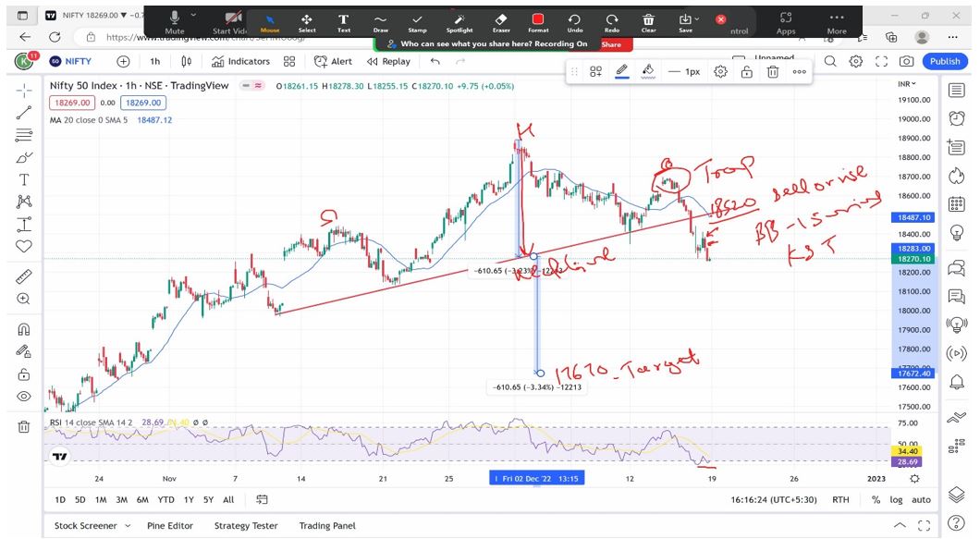Open the ideas lightbulb icon
This screenshot has width=980, height=539.
(956, 233)
